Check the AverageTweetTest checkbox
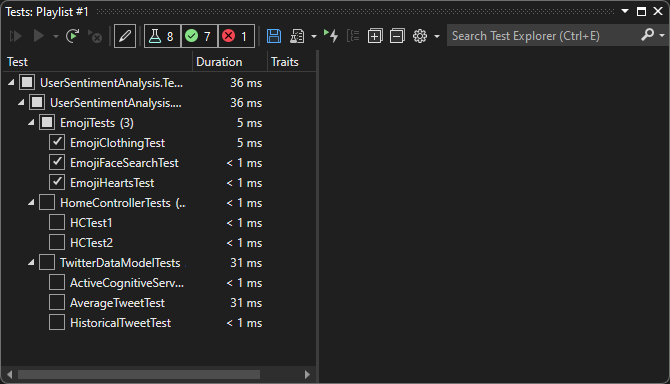 tap(57, 303)
